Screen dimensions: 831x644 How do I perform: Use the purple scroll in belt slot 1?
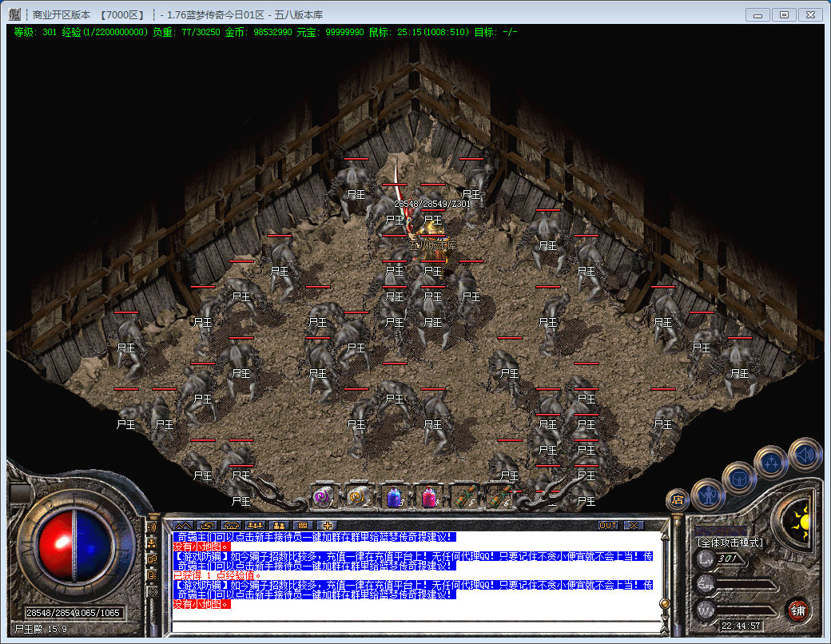click(324, 497)
